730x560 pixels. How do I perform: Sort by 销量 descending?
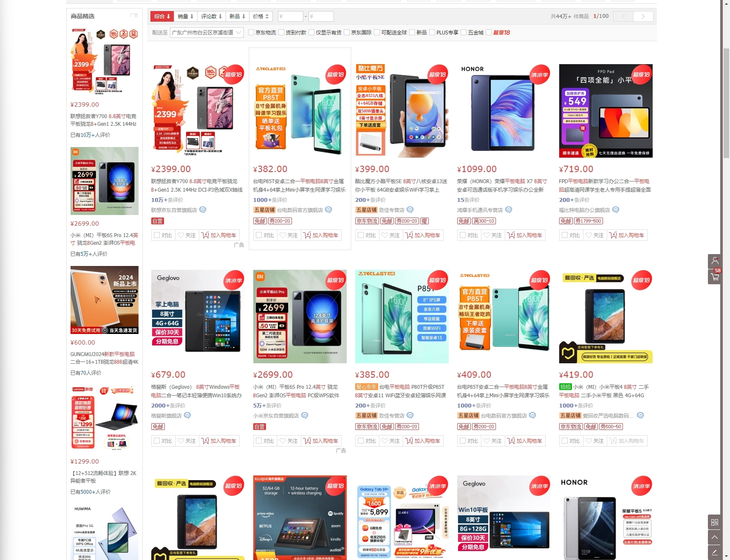pos(186,17)
